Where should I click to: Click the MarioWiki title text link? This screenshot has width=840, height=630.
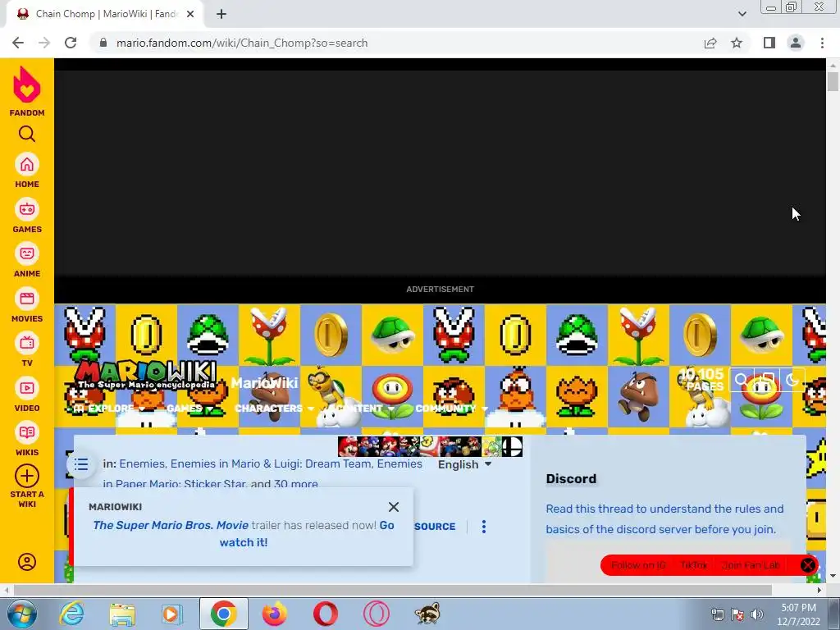(264, 382)
